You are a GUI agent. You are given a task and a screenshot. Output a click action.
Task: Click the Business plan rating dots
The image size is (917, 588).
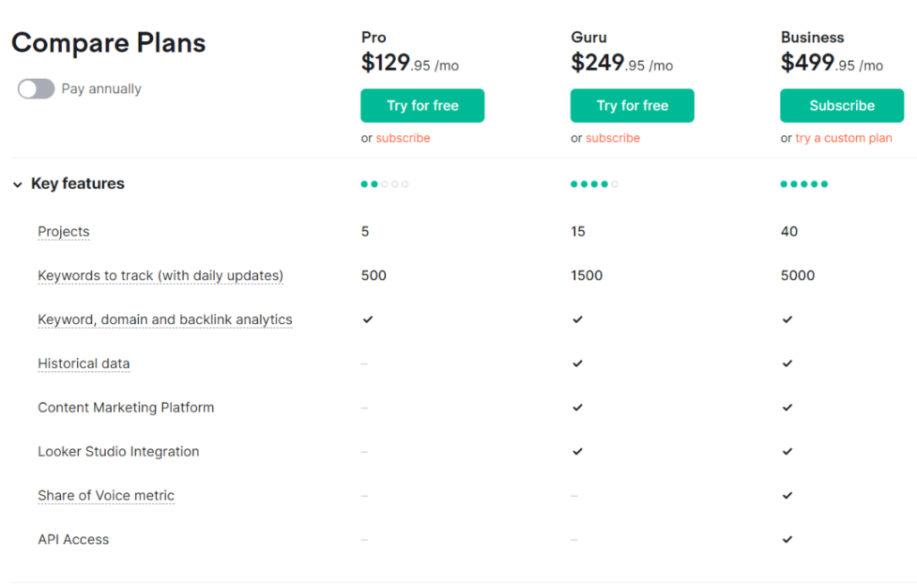point(803,183)
